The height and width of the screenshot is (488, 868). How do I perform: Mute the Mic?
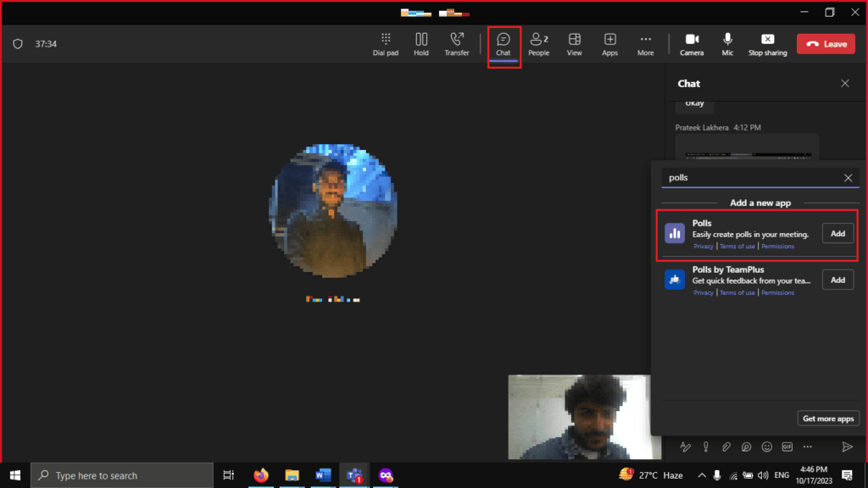pos(727,43)
